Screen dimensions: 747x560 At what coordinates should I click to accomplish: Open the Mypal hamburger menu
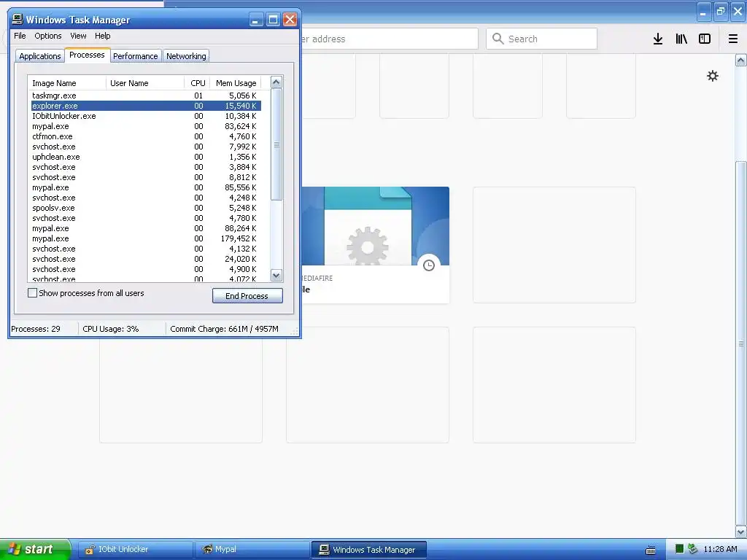pyautogui.click(x=733, y=39)
